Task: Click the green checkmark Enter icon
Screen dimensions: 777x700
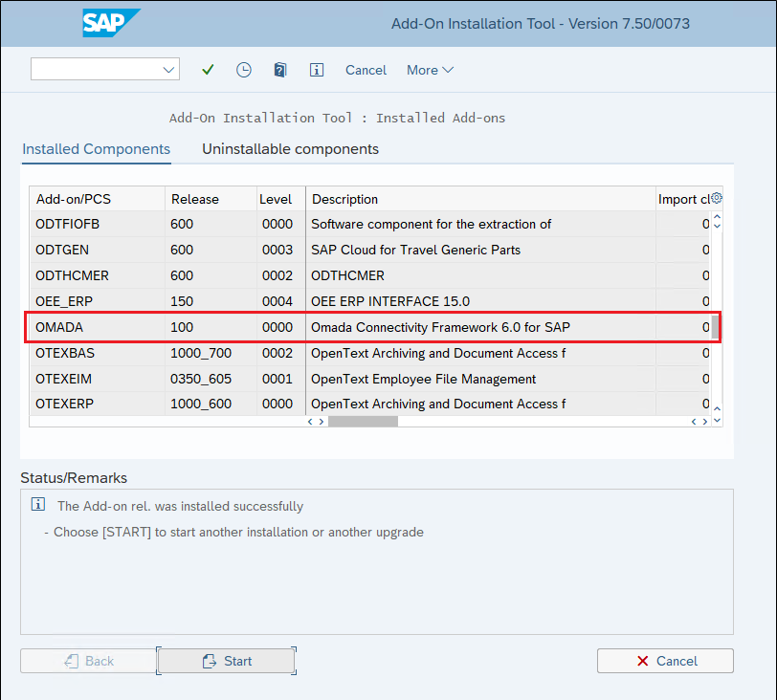Action: point(209,70)
